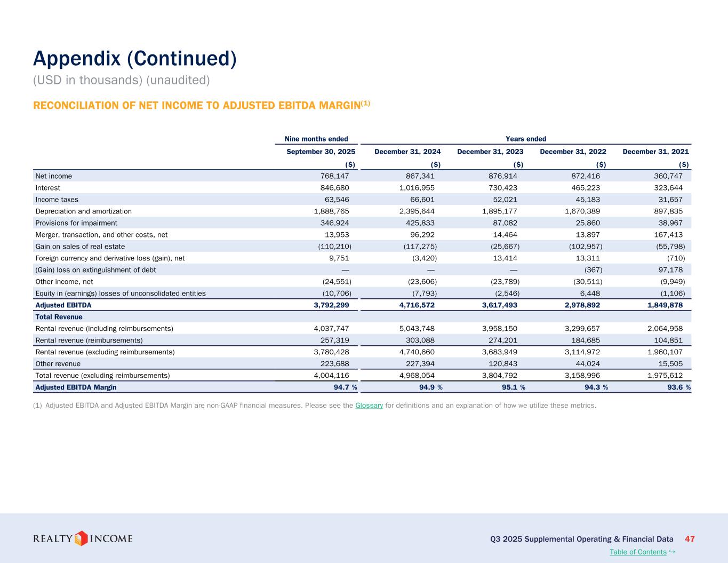Click the Net income row label
This screenshot has width=728, height=563.
coord(53,176)
